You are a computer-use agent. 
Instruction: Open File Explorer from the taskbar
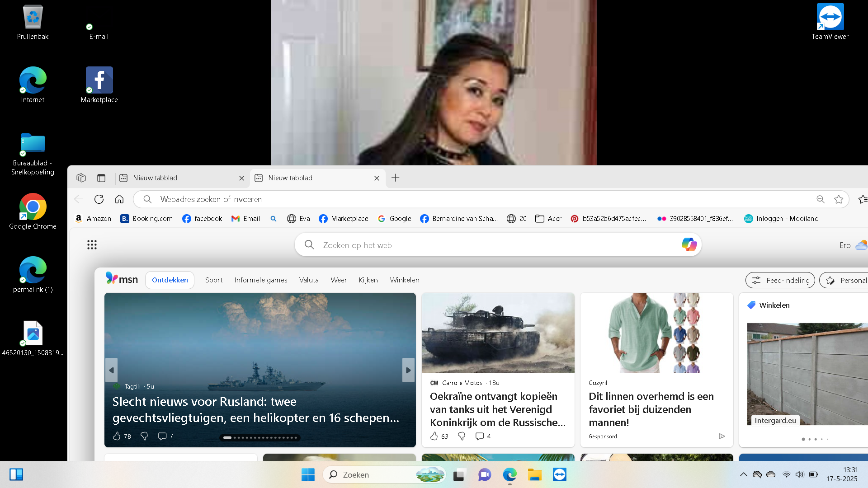(x=534, y=474)
